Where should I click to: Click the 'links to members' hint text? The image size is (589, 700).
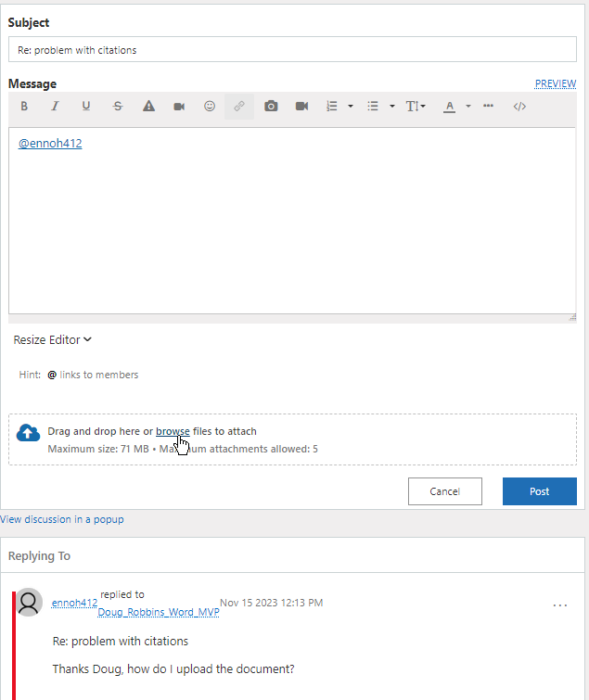pos(99,375)
